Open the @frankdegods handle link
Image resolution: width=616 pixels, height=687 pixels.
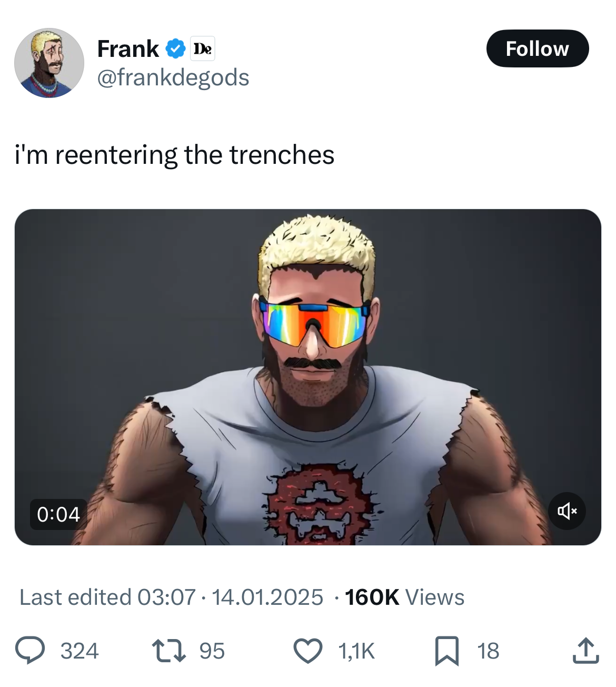click(173, 77)
